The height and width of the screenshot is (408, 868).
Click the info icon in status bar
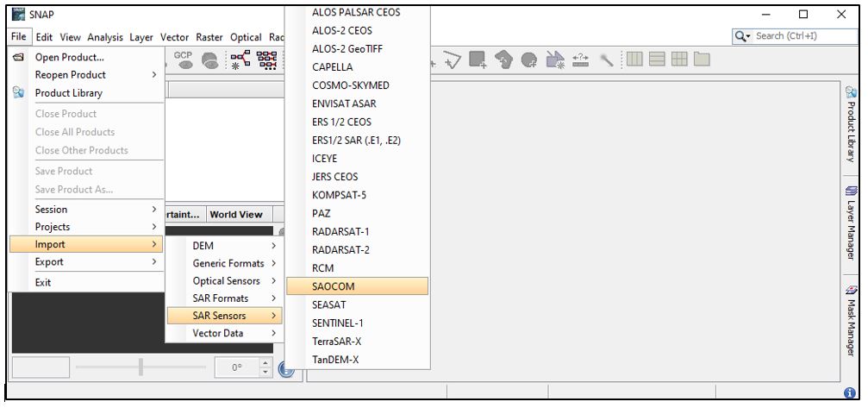[850, 392]
